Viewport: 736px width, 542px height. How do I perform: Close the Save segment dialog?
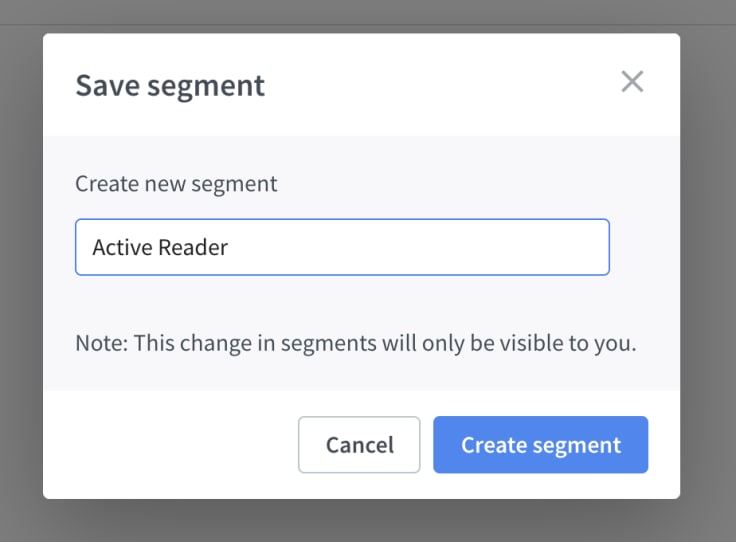(x=632, y=82)
